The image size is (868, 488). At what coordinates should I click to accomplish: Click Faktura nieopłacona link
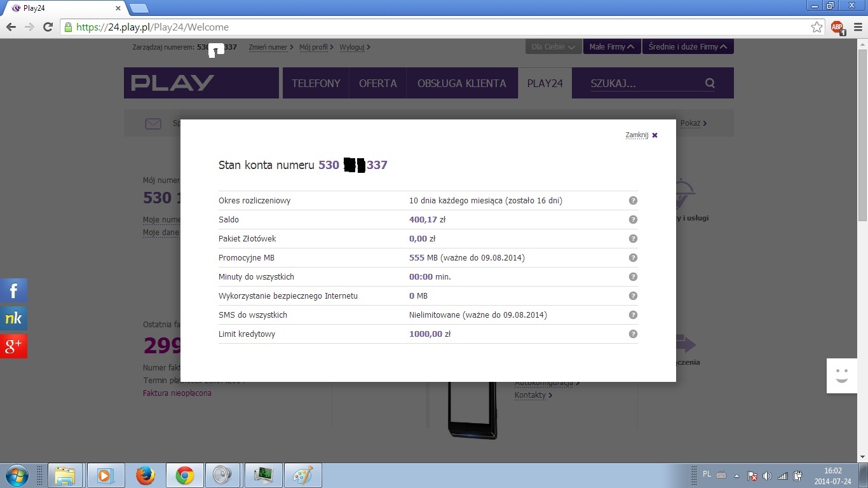click(177, 393)
